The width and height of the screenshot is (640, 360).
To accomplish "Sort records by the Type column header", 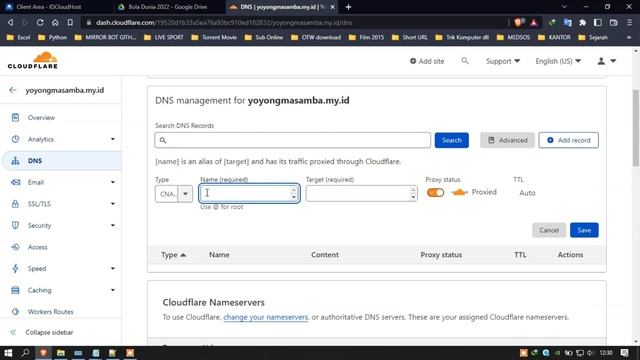I will tap(173, 255).
